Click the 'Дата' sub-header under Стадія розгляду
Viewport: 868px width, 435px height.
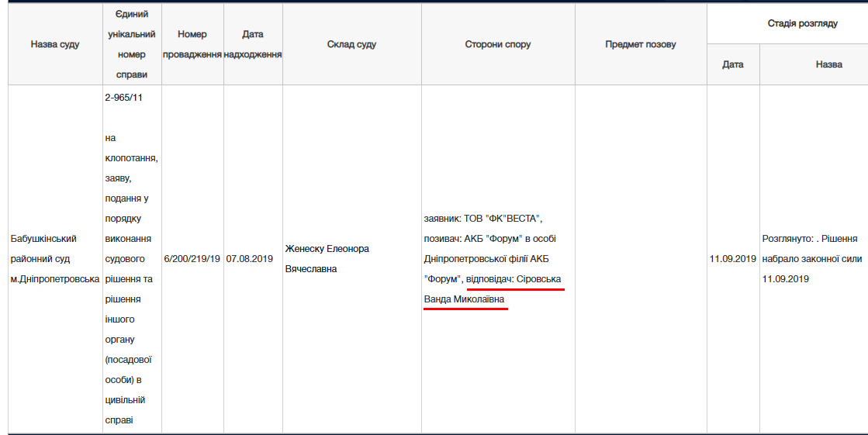(x=732, y=64)
